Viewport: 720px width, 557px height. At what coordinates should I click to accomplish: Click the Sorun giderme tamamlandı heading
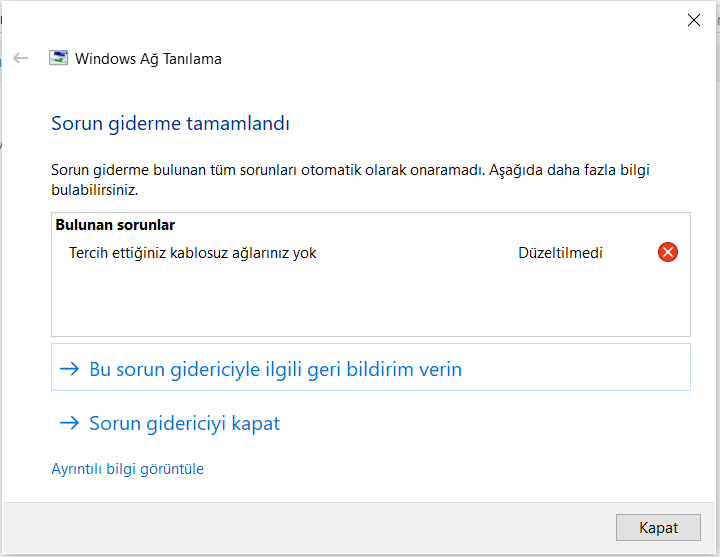[x=170, y=124]
